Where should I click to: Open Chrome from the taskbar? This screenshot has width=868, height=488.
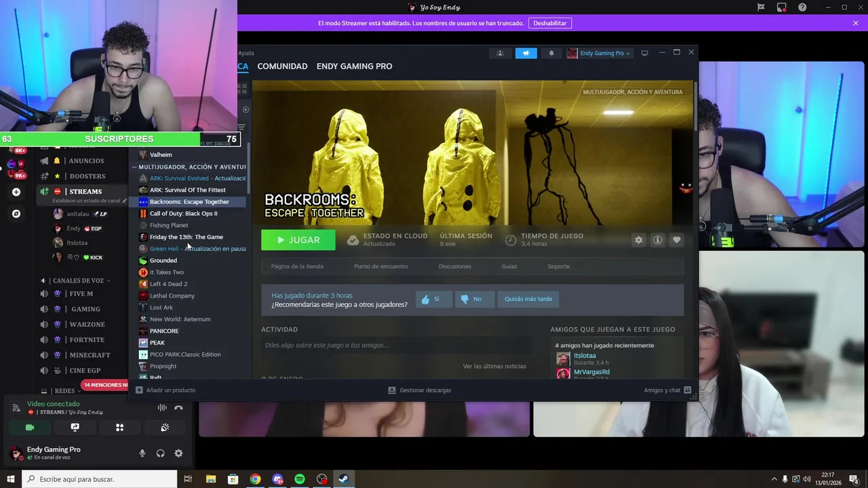tap(255, 479)
